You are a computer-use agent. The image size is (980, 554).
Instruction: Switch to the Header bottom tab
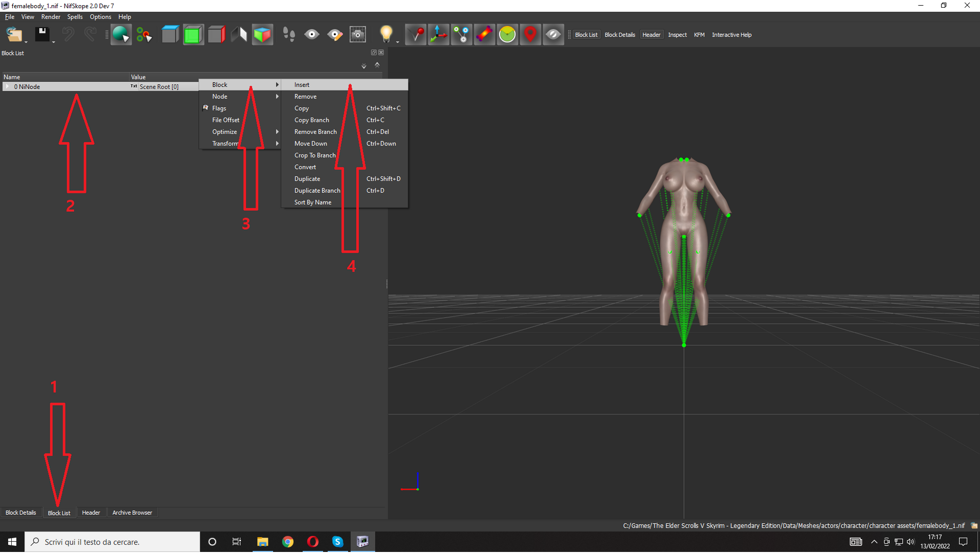91,512
